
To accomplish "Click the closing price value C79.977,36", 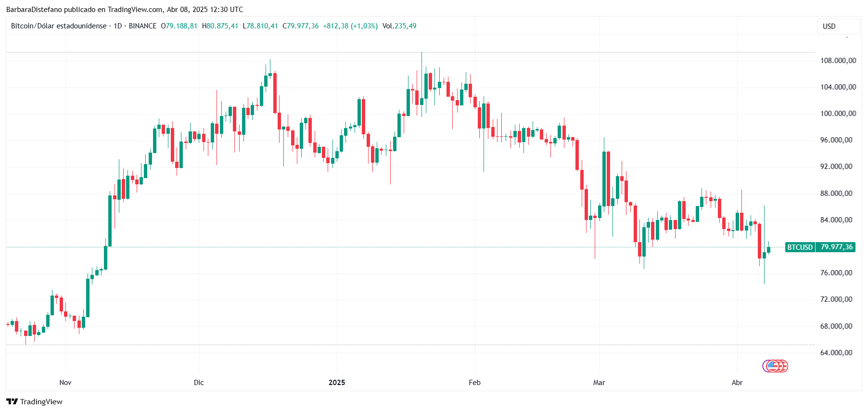I will [x=300, y=26].
